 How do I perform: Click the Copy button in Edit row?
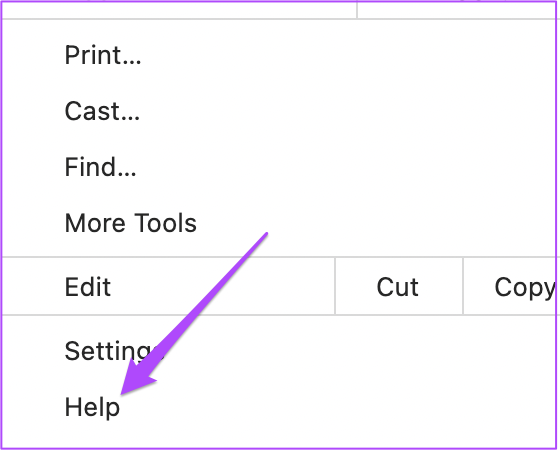click(x=511, y=286)
